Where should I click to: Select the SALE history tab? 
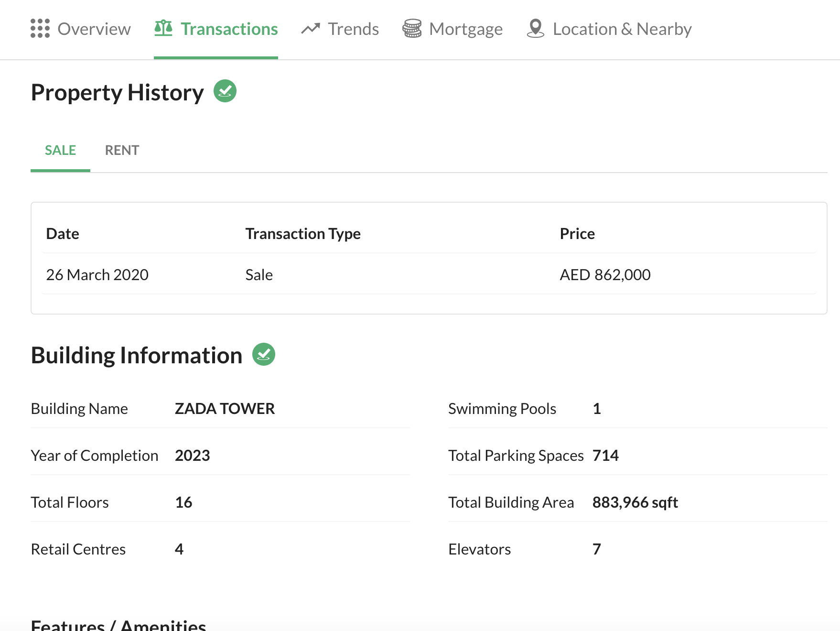(60, 150)
